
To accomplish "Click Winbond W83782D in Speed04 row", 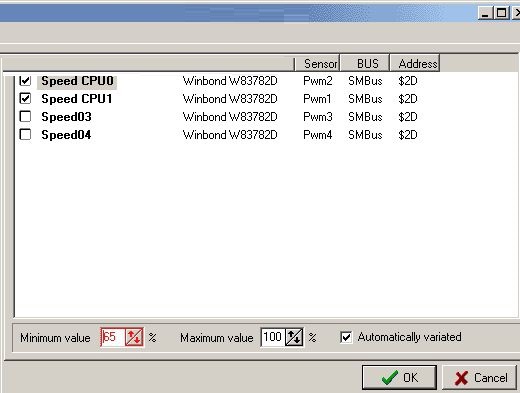I will [230, 135].
